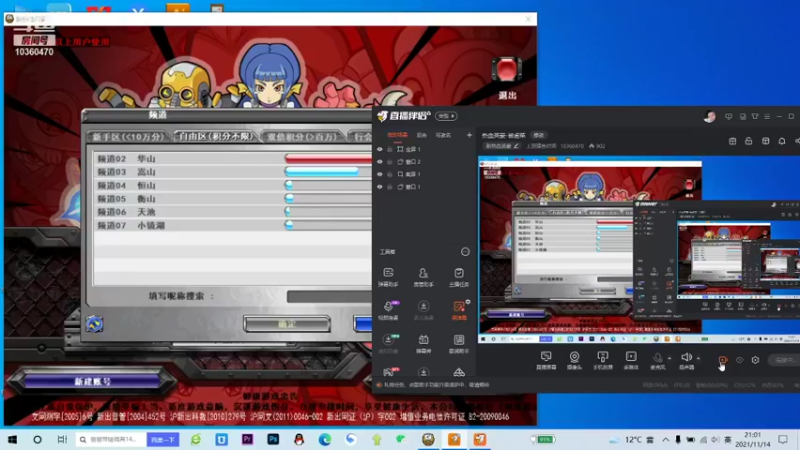
Task: Open hamburger menu in streaming app header
Action: tap(767, 116)
